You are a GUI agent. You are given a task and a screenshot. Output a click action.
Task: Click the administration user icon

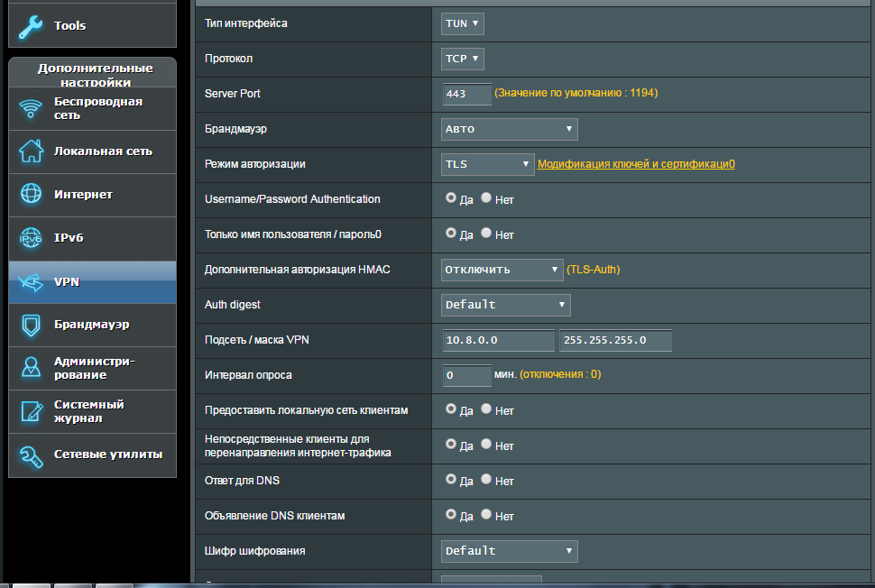pyautogui.click(x=31, y=368)
